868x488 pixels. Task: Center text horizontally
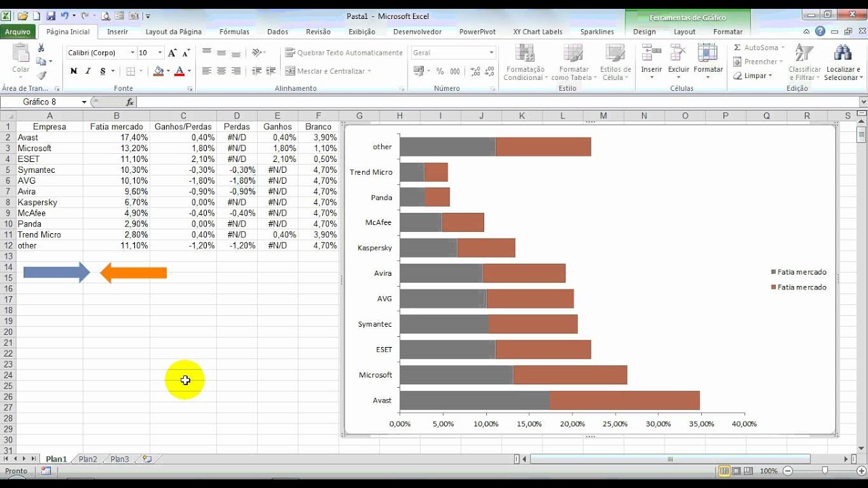point(221,71)
